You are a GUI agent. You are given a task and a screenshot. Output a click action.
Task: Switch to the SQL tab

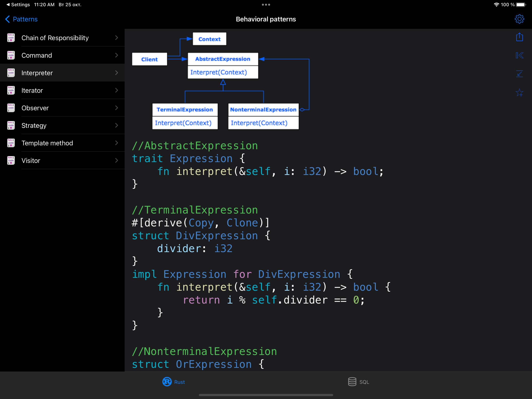(358, 382)
